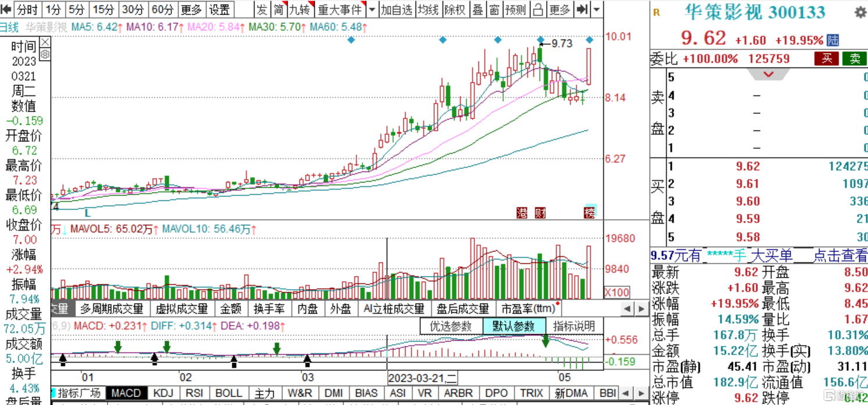This screenshot has width=868, height=405.
Task: Jump to the first bar arrow icon
Action: tap(6, 9)
